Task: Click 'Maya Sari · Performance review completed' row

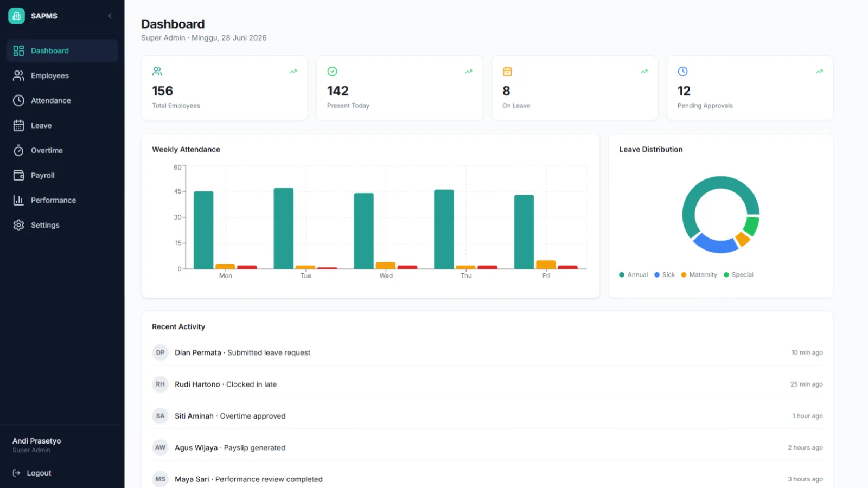Action: (487, 479)
